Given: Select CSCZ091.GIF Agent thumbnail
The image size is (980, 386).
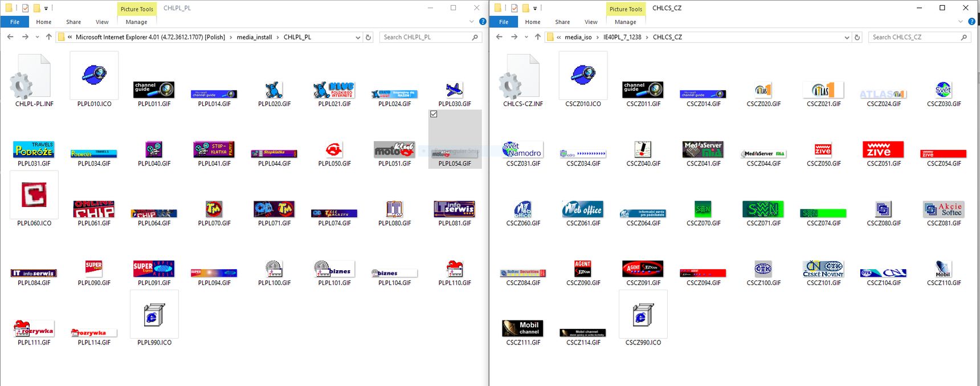Looking at the screenshot, I should [x=643, y=269].
